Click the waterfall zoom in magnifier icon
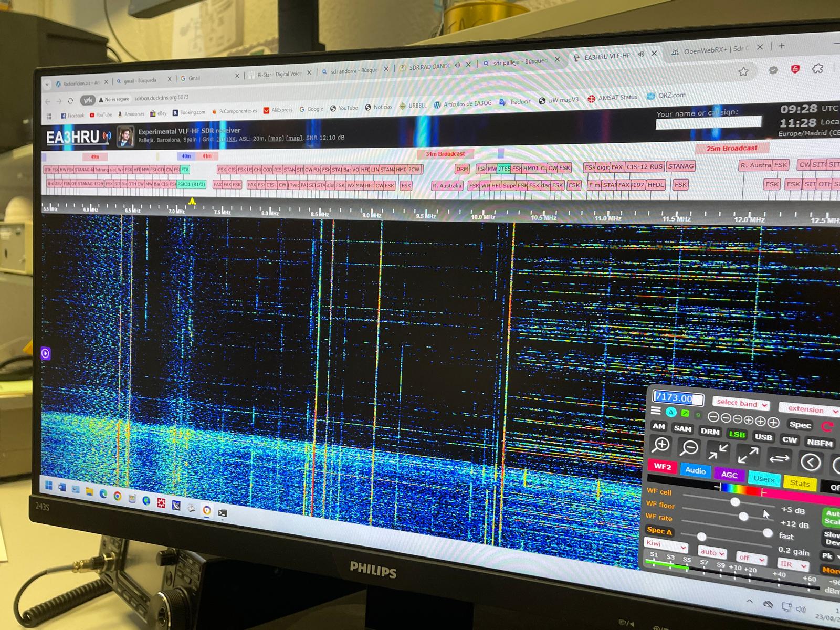840x630 pixels. (x=661, y=445)
